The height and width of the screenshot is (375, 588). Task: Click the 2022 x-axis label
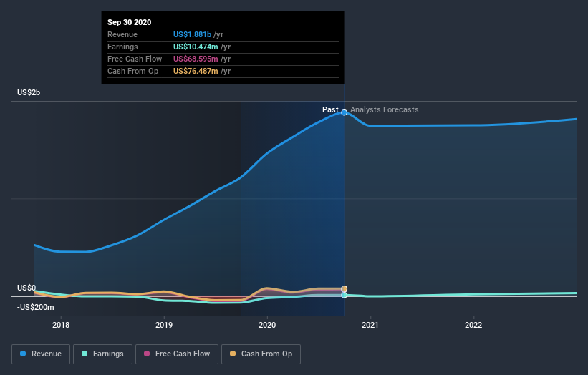[473, 325]
